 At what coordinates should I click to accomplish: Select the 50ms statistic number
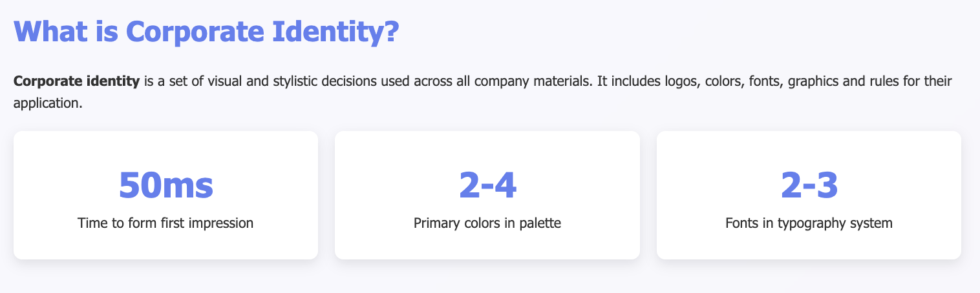165,185
